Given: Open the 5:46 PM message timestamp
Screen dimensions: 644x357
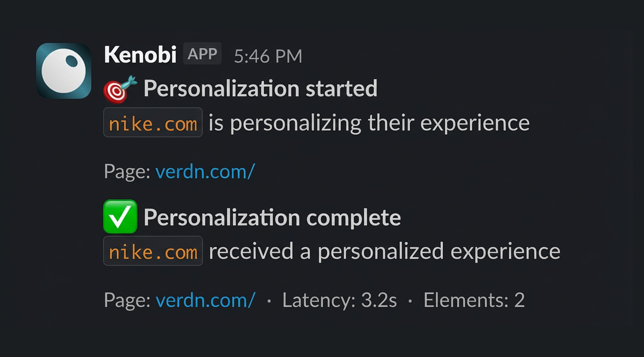Looking at the screenshot, I should point(268,56).
